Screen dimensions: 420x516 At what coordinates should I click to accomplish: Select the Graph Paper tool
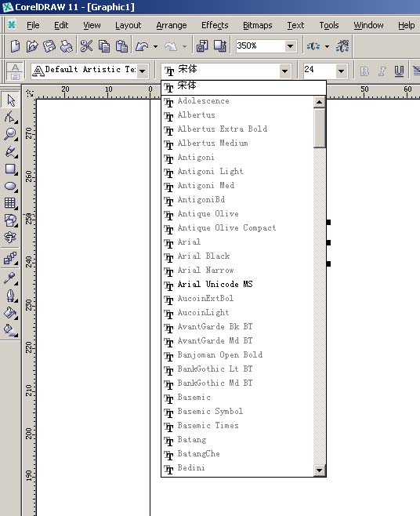[10, 203]
